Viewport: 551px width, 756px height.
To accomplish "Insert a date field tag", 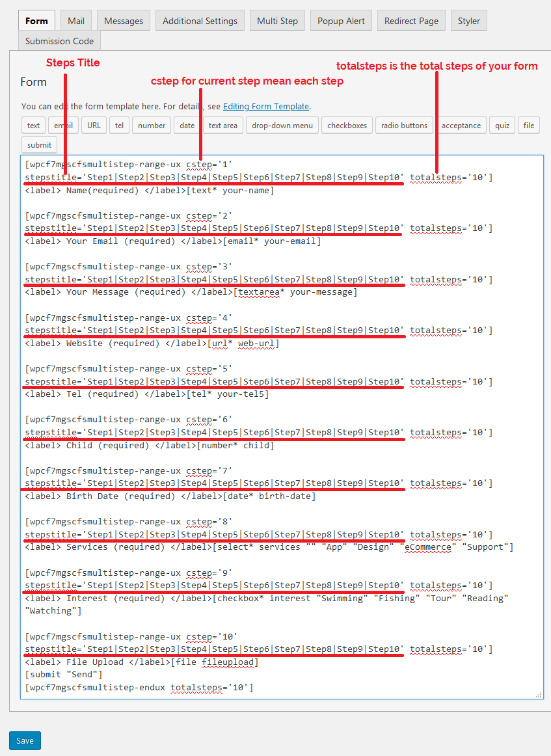I will click(x=186, y=125).
